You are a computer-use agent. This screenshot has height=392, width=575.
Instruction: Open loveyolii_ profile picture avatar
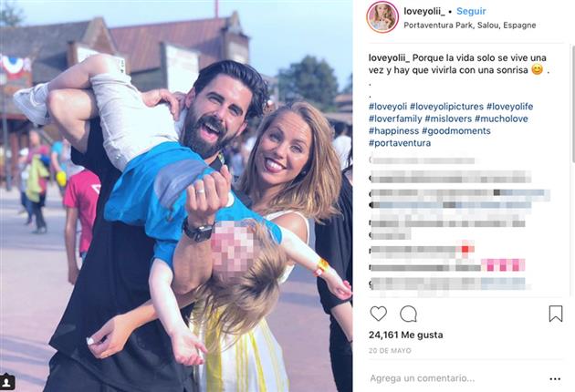[382, 16]
